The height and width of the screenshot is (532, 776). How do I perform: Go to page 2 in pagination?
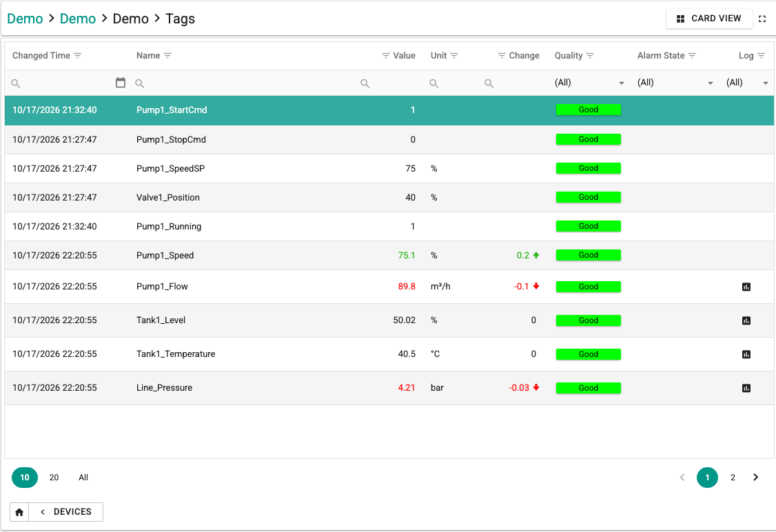coord(733,478)
